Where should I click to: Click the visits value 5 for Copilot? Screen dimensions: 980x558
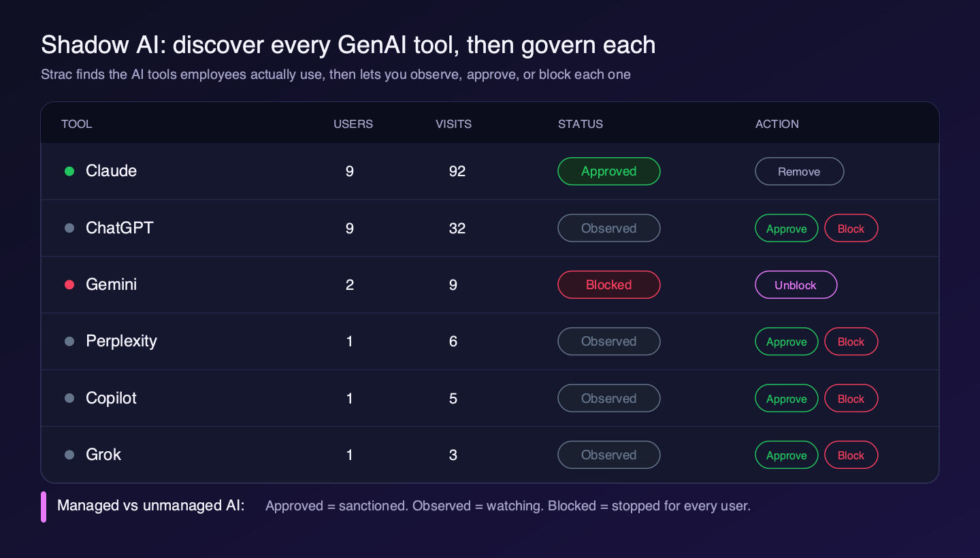[x=453, y=398]
